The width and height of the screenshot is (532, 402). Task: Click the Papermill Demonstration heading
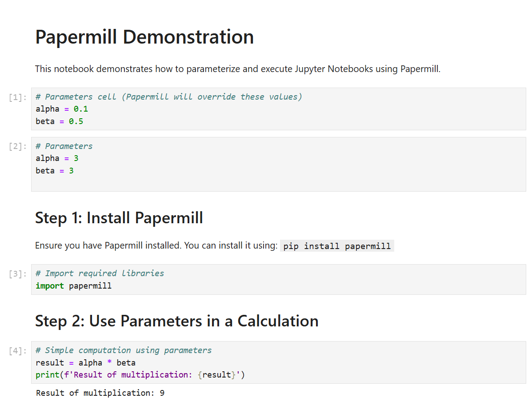(144, 37)
